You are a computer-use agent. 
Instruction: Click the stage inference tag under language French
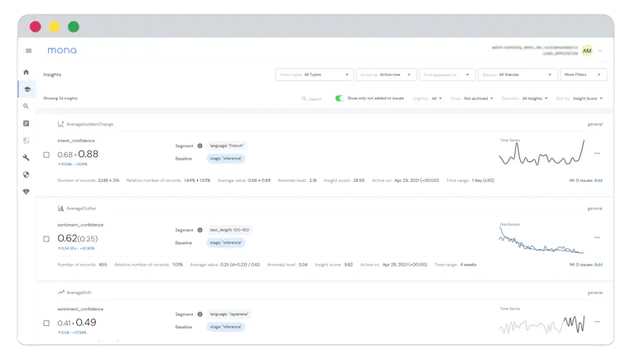(226, 159)
